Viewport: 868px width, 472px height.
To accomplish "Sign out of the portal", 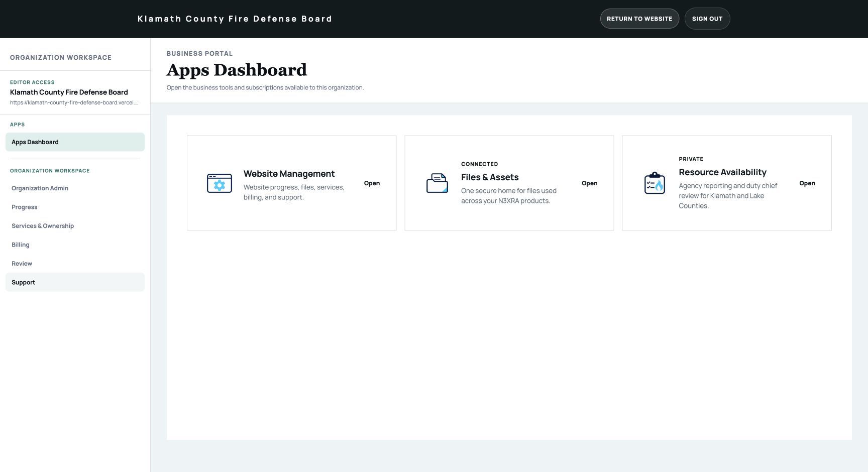I will point(707,19).
